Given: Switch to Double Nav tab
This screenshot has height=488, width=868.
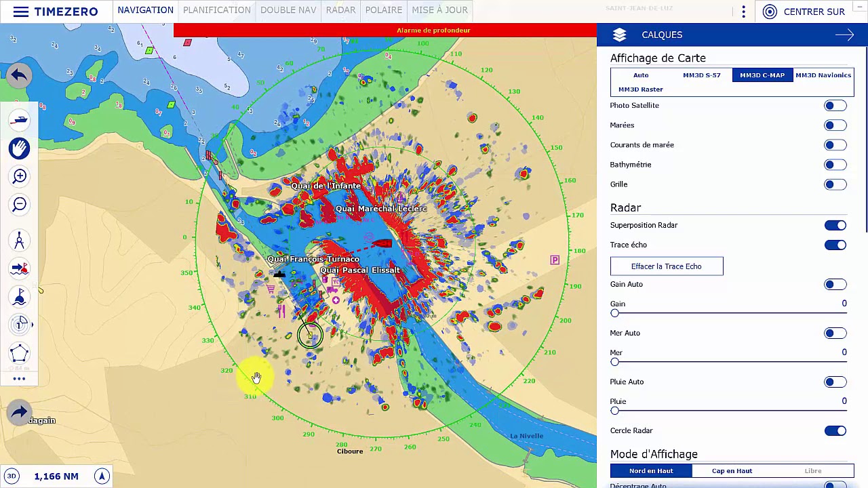Looking at the screenshot, I should click(x=288, y=10).
